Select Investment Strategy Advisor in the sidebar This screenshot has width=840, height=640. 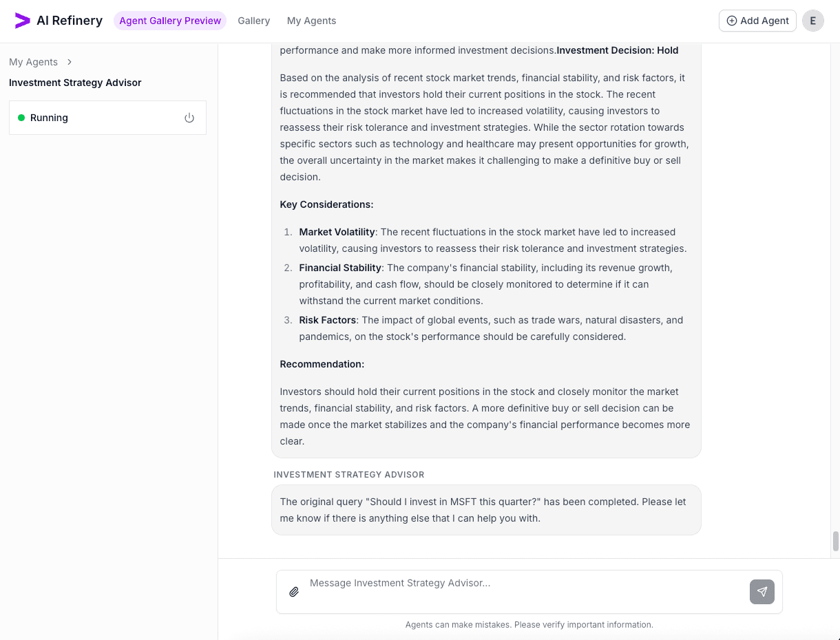tap(75, 83)
